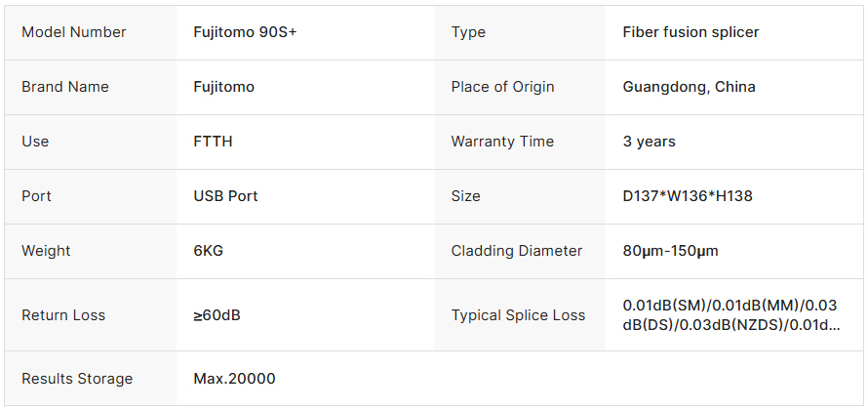The height and width of the screenshot is (411, 868).
Task: Click the D137*W136*H138 size value
Action: [688, 196]
